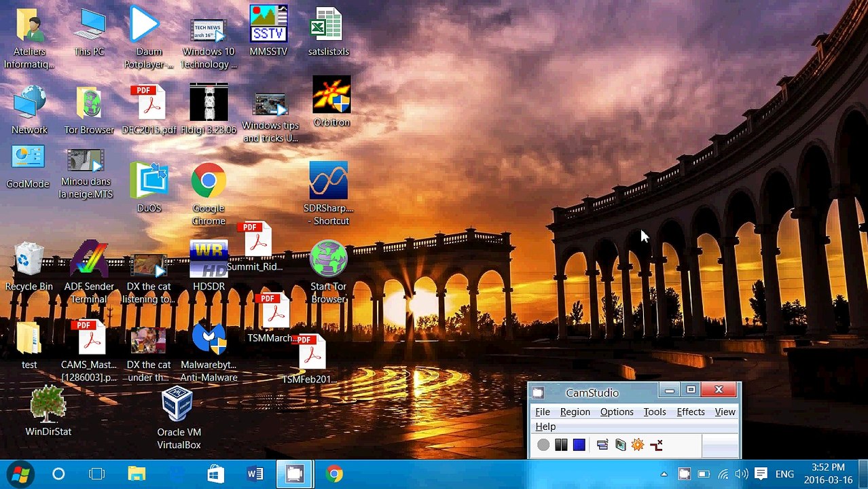Open the Windows Start menu
Viewport: 868px width, 489px height.
click(20, 474)
